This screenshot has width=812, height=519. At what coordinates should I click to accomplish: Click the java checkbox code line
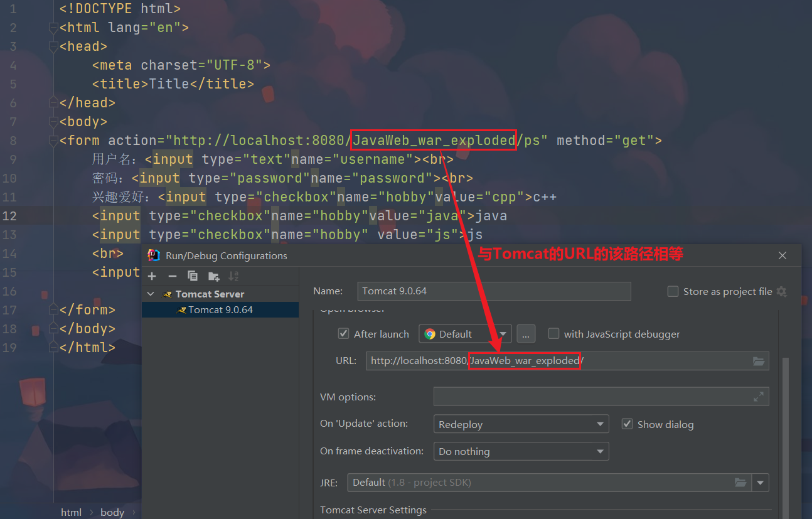(x=299, y=216)
